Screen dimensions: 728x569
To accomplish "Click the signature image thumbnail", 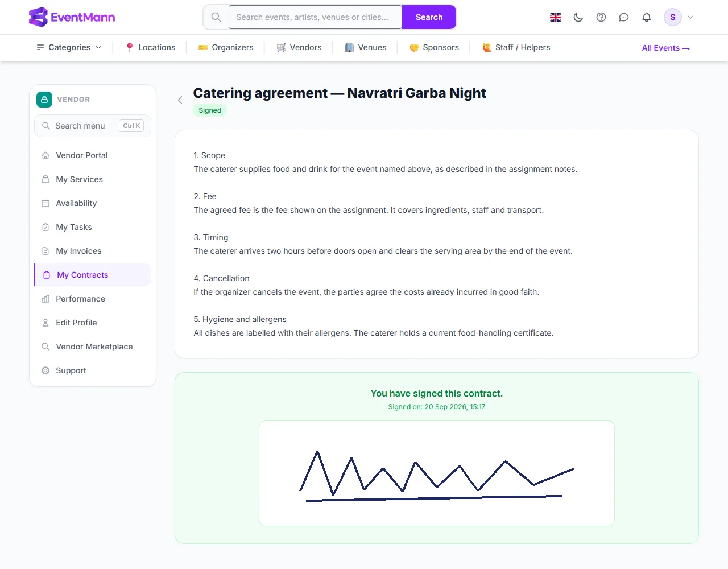I will (x=437, y=473).
